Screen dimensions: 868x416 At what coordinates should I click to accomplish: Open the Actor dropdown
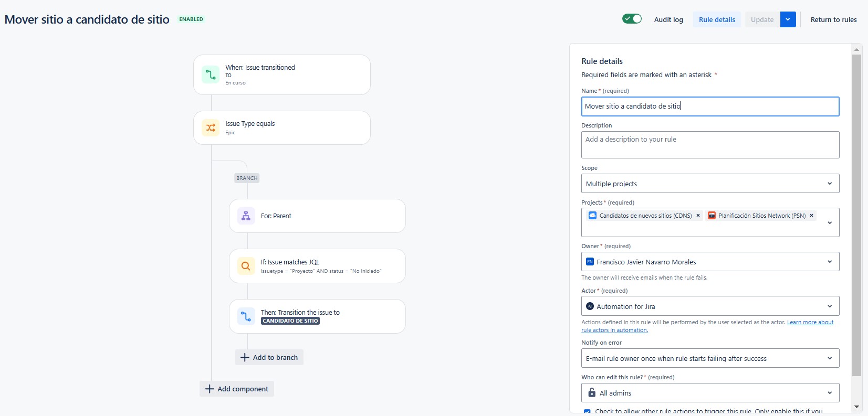click(x=710, y=306)
